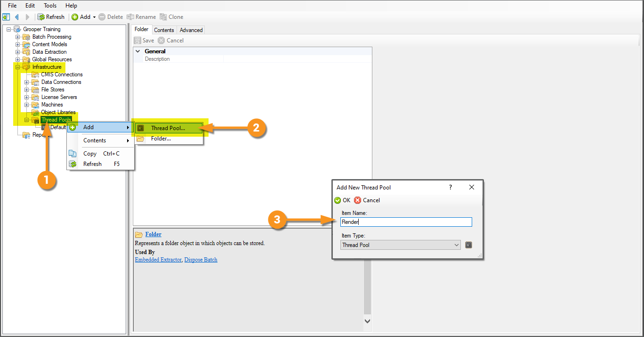Select the Content Models folder icon
The height and width of the screenshot is (337, 644).
[26, 44]
